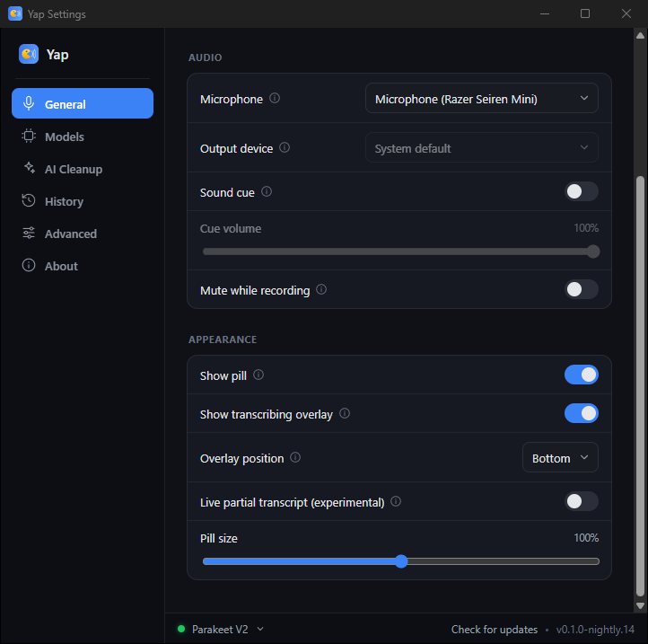The width and height of the screenshot is (648, 644).
Task: Open the History page
Action: (83, 201)
